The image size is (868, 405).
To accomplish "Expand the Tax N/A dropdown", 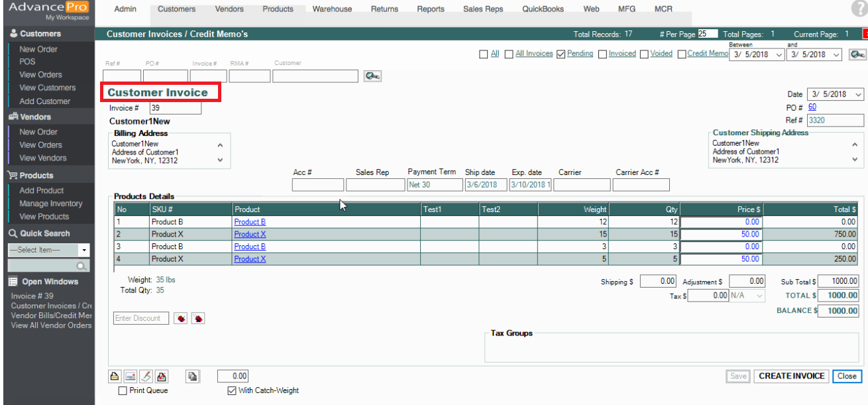I will tap(759, 296).
